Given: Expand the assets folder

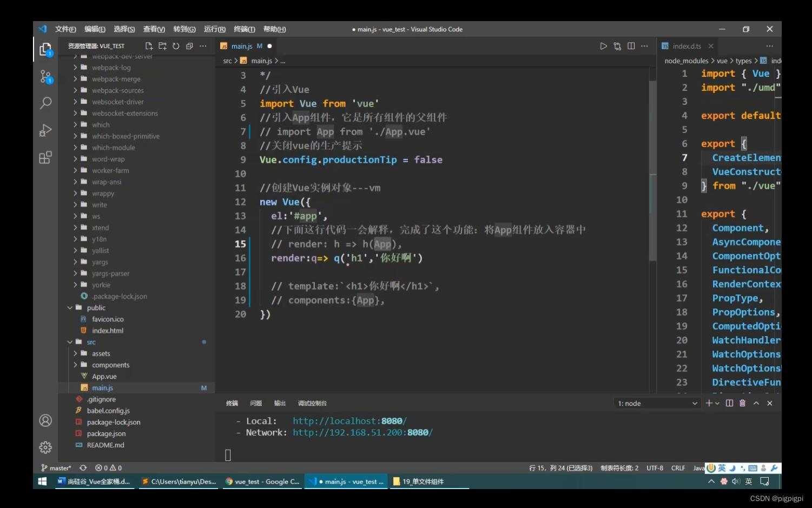Looking at the screenshot, I should (75, 353).
